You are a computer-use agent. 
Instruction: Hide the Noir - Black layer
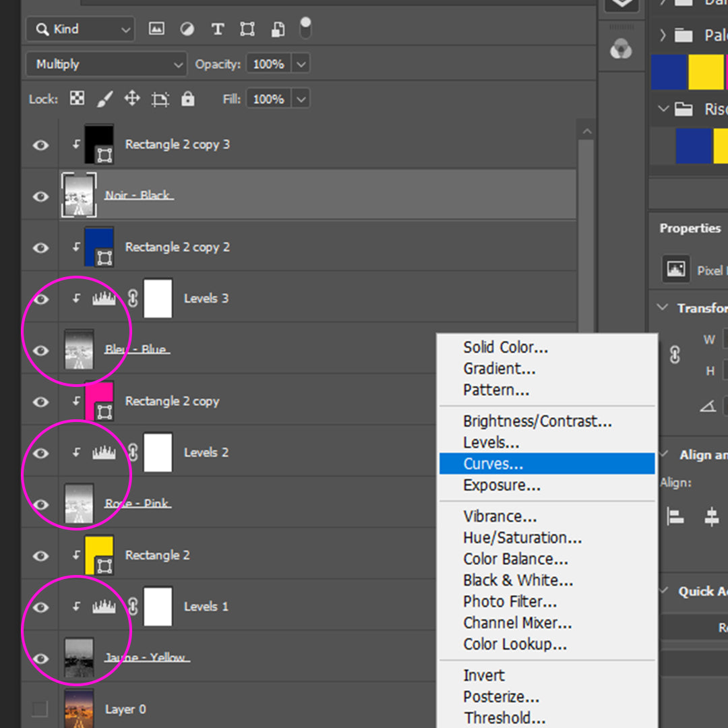(x=40, y=196)
